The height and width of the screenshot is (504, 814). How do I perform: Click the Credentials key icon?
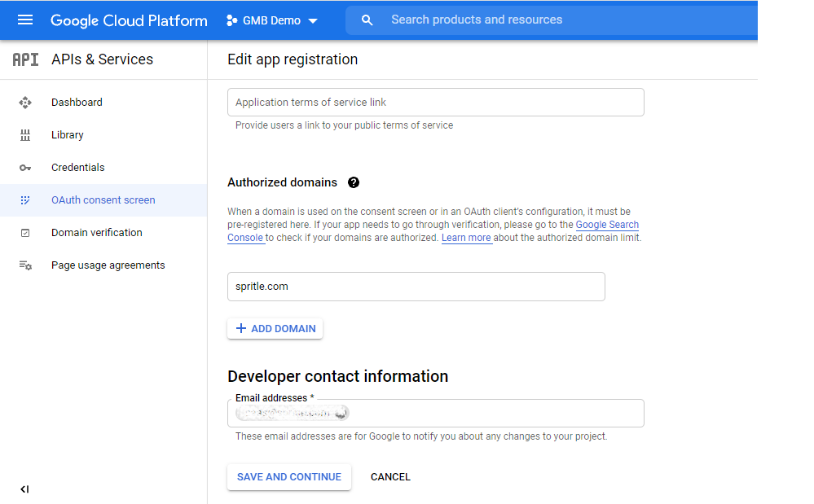[25, 168]
